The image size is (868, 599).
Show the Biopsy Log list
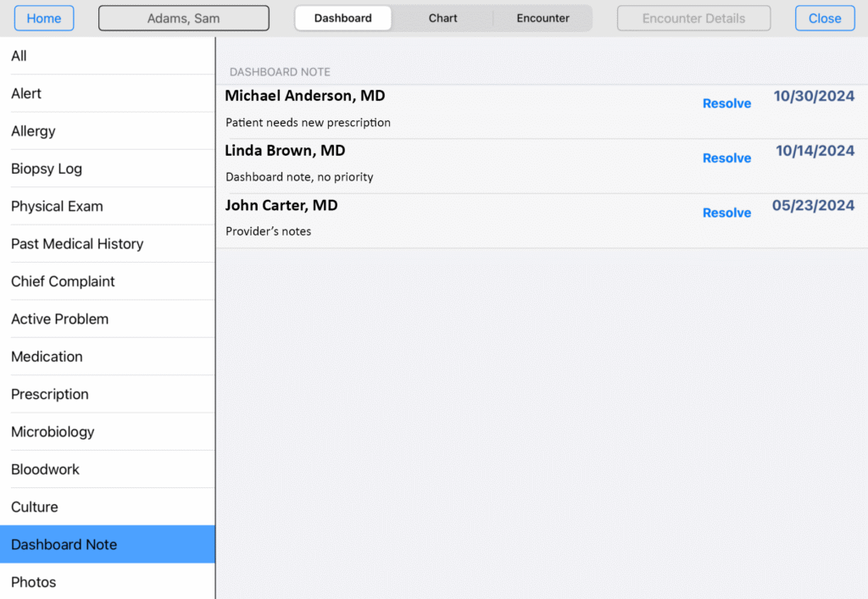click(x=107, y=169)
